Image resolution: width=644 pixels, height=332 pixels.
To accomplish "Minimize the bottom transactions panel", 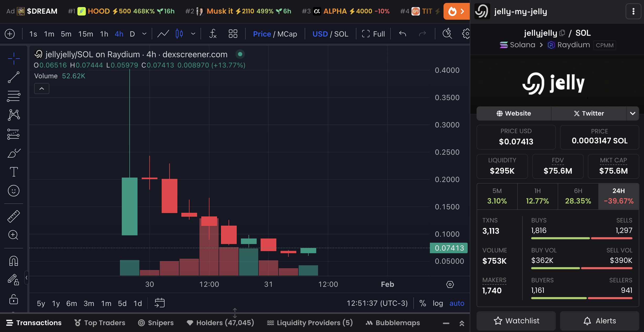I will pos(446,323).
